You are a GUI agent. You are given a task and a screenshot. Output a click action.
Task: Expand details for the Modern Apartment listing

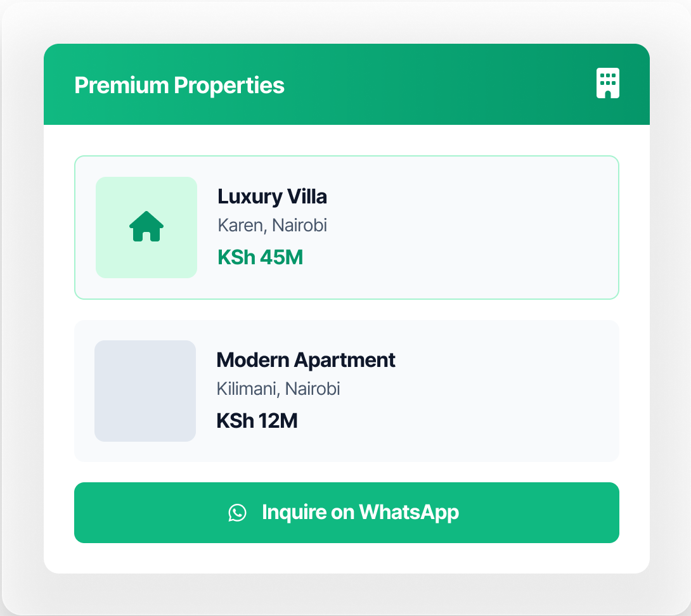pos(346,390)
